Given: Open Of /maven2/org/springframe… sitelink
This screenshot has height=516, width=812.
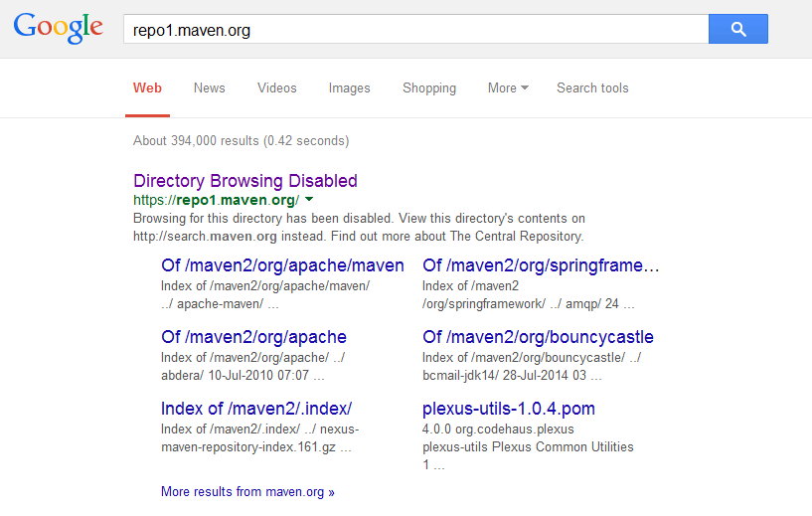Looking at the screenshot, I should tap(541, 265).
